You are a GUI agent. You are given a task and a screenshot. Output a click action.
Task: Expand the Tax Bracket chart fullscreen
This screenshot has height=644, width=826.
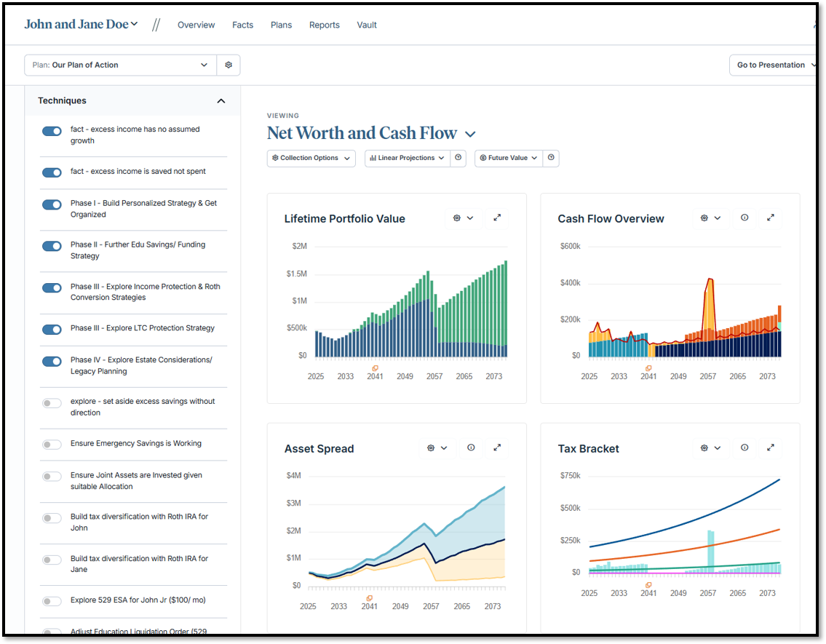(x=771, y=448)
